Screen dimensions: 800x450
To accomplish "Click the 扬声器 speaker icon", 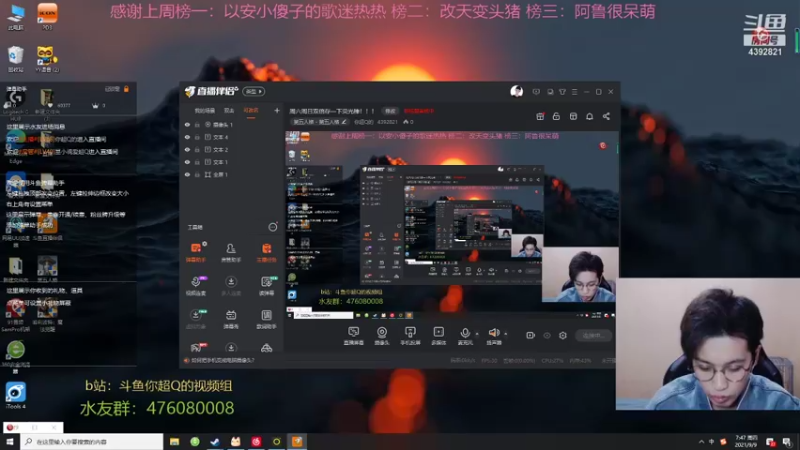I will tap(493, 335).
